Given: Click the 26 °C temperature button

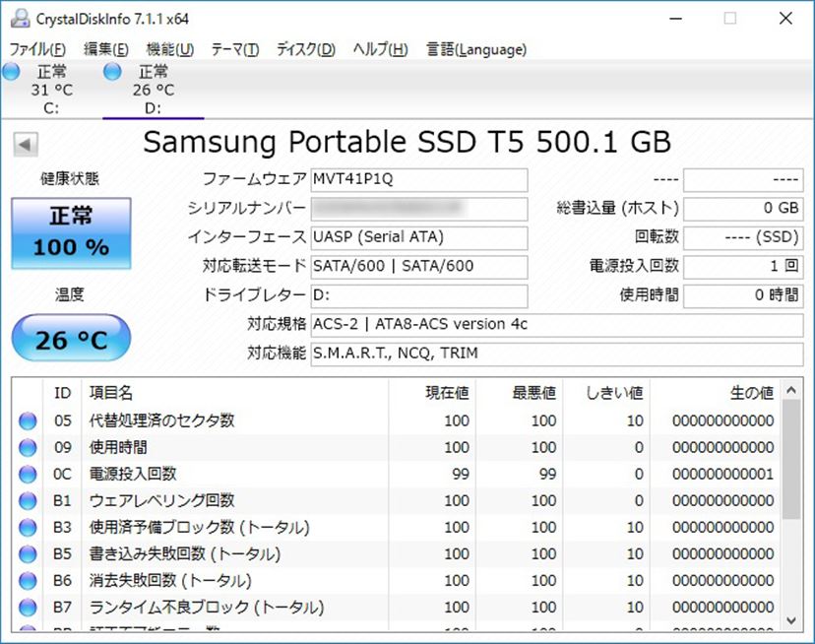Looking at the screenshot, I should click(x=71, y=338).
